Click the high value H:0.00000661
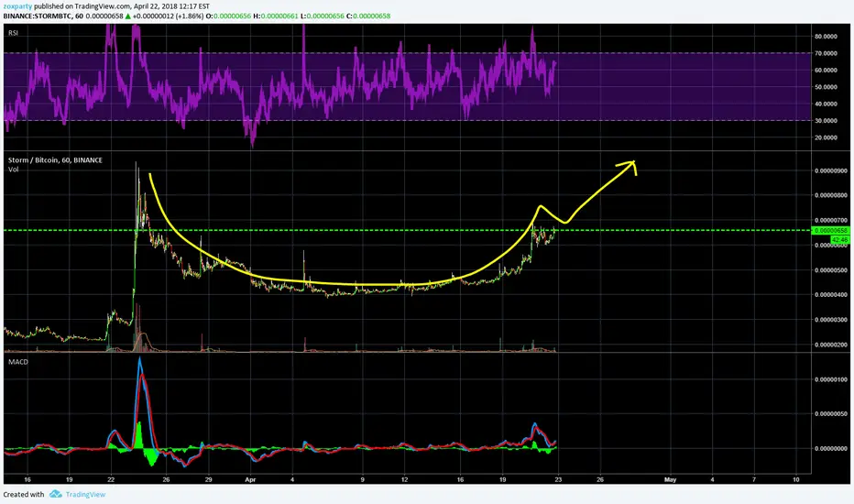854x504 pixels. [276, 16]
